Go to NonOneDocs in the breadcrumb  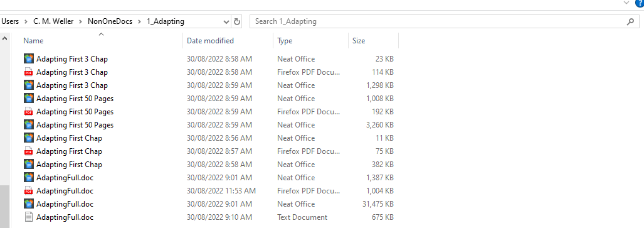click(110, 21)
